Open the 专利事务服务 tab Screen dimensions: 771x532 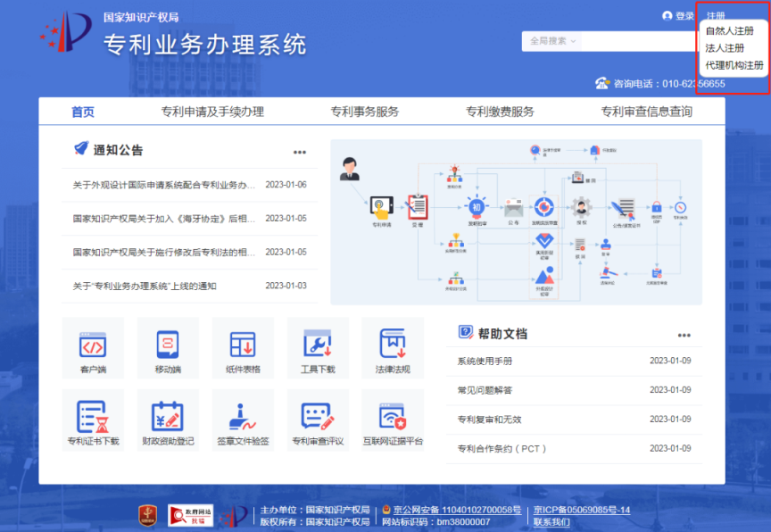tap(364, 112)
